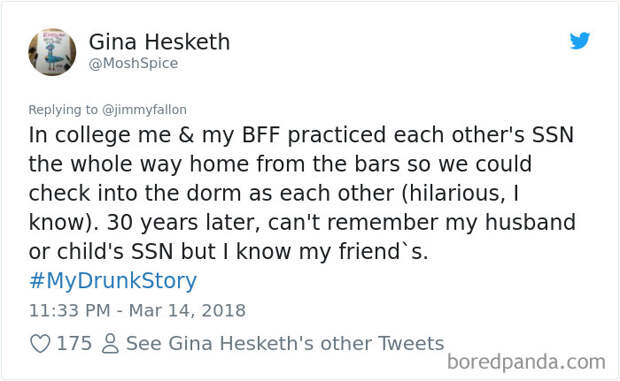620x381 pixels.
Task: Open the Gina Hesketh display name
Action: click(159, 42)
